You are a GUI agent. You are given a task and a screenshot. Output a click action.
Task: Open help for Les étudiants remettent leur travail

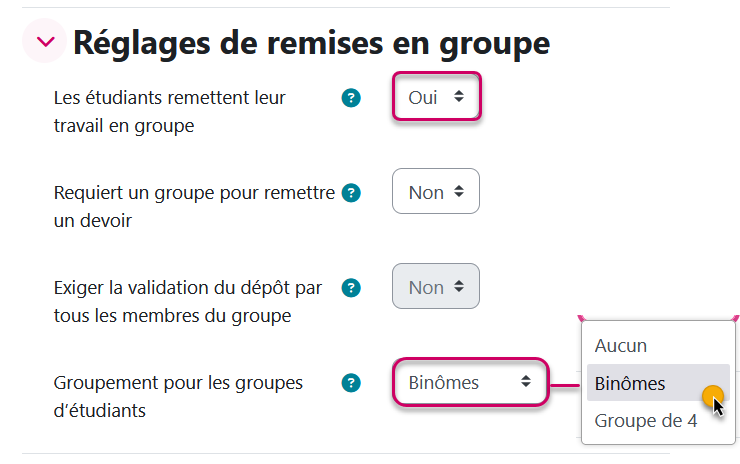[350, 98]
